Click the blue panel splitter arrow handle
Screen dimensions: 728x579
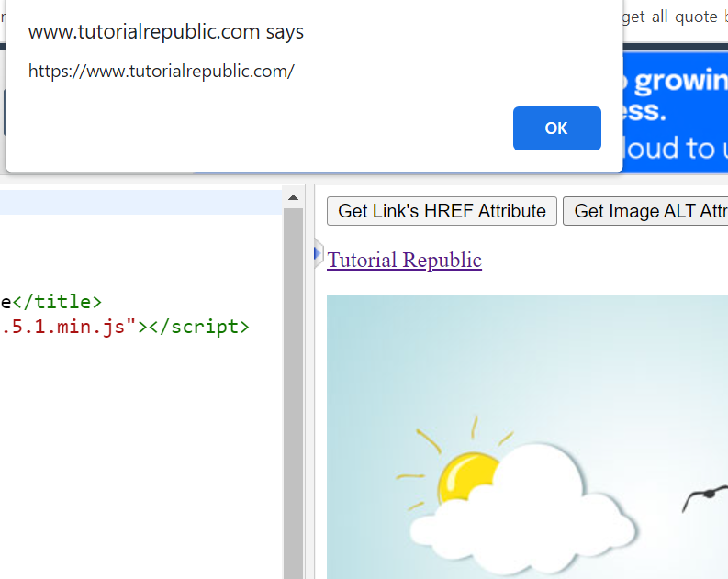pos(317,252)
